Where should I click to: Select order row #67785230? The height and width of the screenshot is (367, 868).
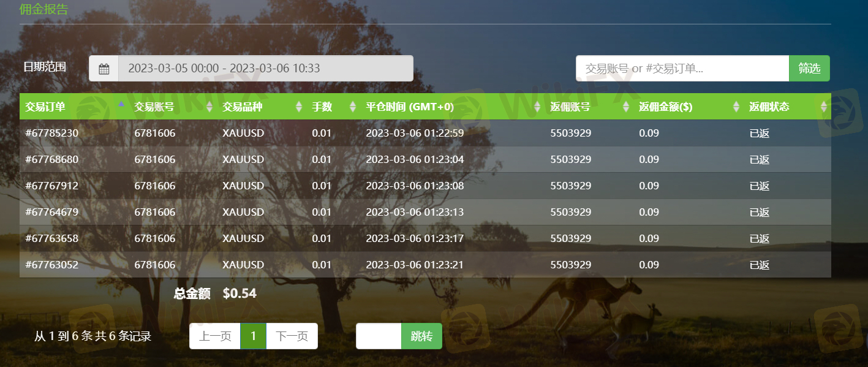(52, 133)
